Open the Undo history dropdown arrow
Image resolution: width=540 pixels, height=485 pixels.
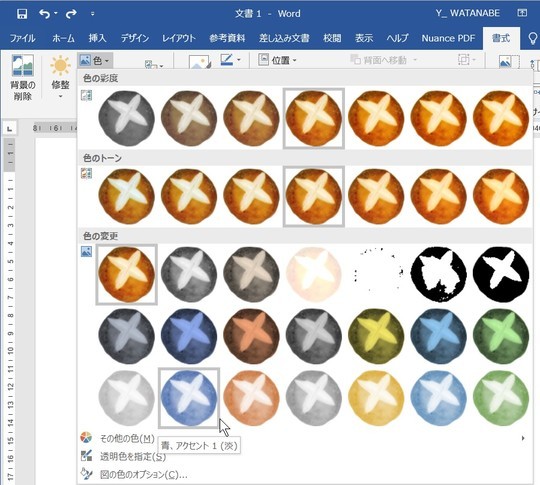pyautogui.click(x=56, y=14)
